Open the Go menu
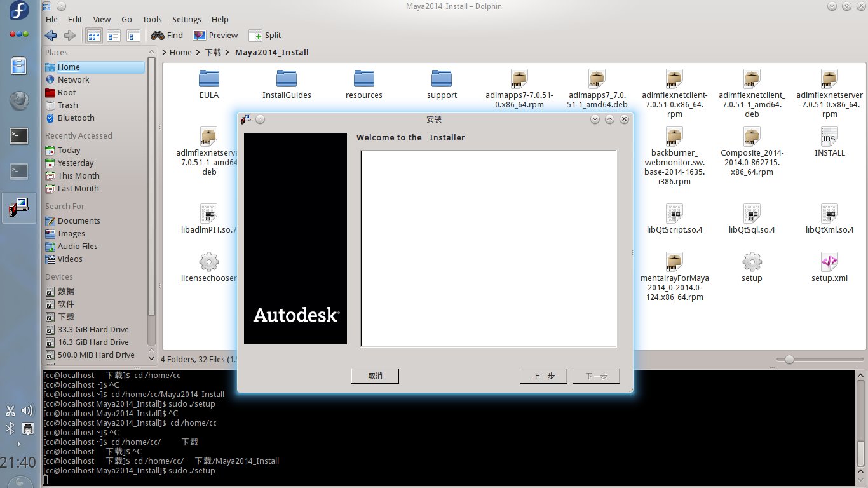The width and height of the screenshot is (868, 488). click(x=126, y=20)
